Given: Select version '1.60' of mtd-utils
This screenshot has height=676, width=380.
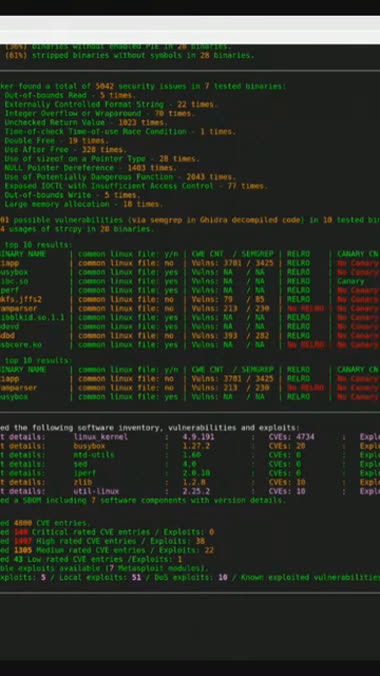Looking at the screenshot, I should coord(192,455).
